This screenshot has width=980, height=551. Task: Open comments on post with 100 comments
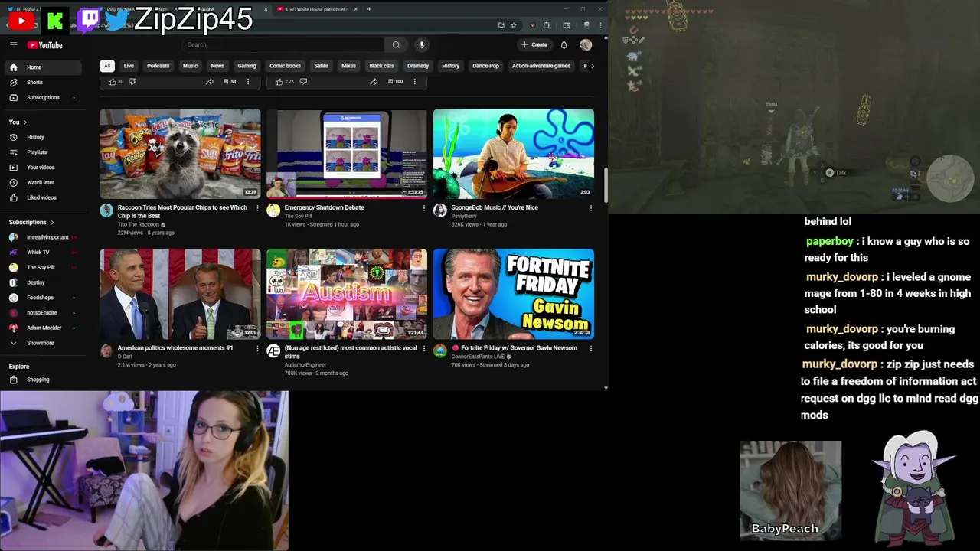[396, 82]
